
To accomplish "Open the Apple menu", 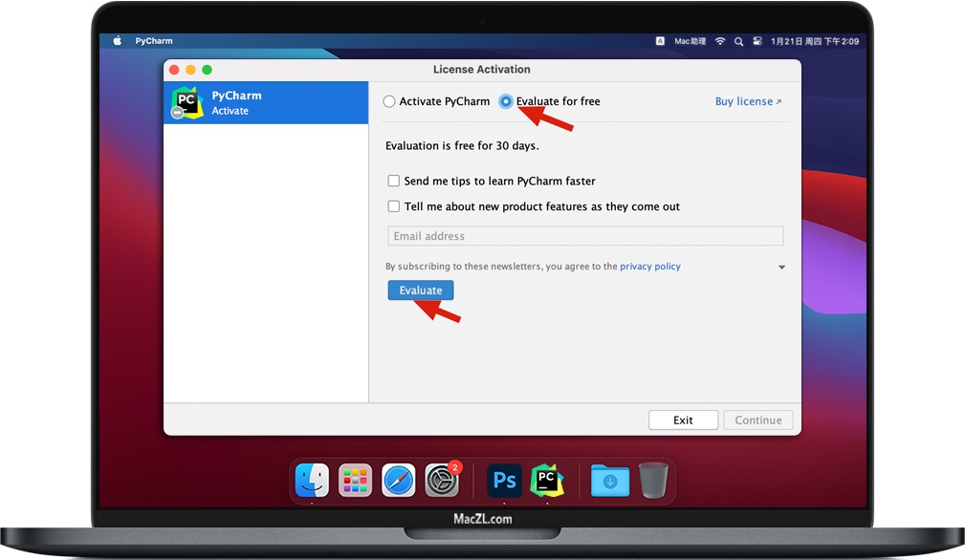I will pos(118,40).
